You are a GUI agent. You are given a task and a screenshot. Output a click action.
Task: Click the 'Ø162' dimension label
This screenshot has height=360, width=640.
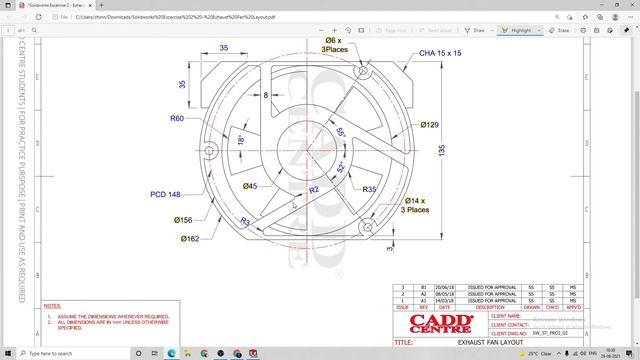click(190, 239)
